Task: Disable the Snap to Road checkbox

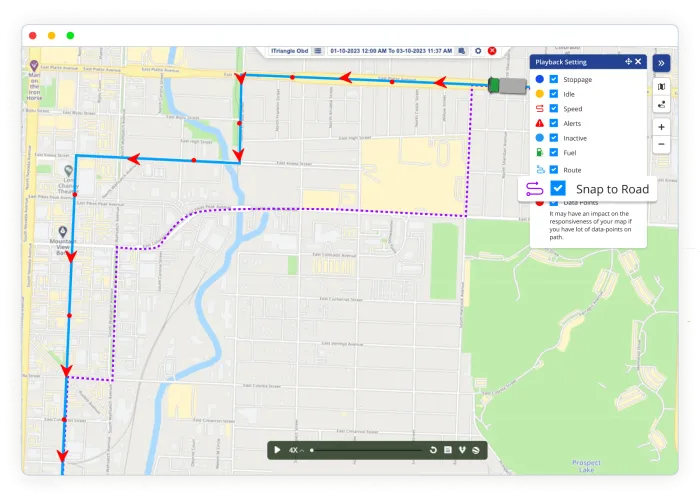Action: click(x=558, y=188)
